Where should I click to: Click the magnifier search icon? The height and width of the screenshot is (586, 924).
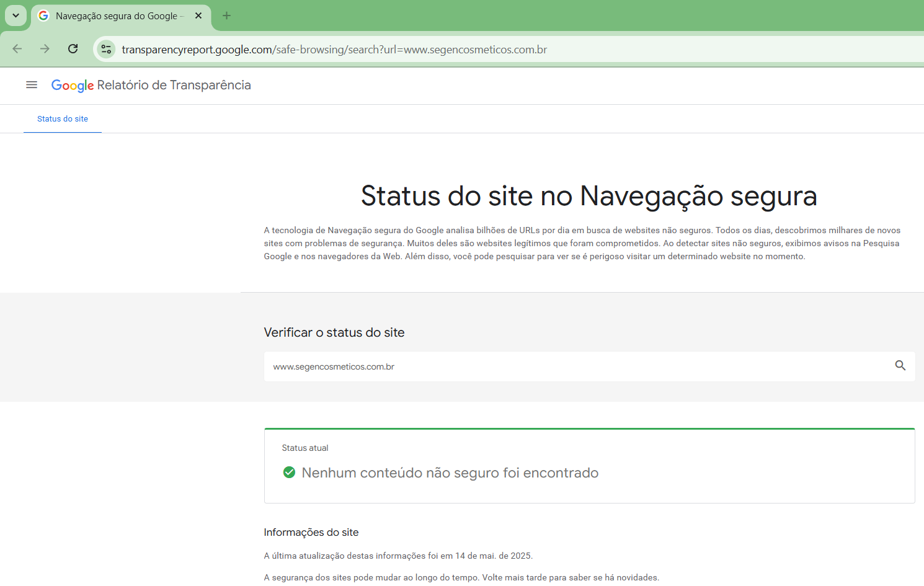tap(900, 366)
